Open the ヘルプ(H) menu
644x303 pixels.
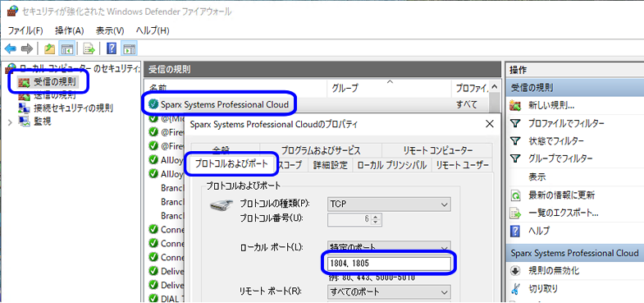point(153,30)
